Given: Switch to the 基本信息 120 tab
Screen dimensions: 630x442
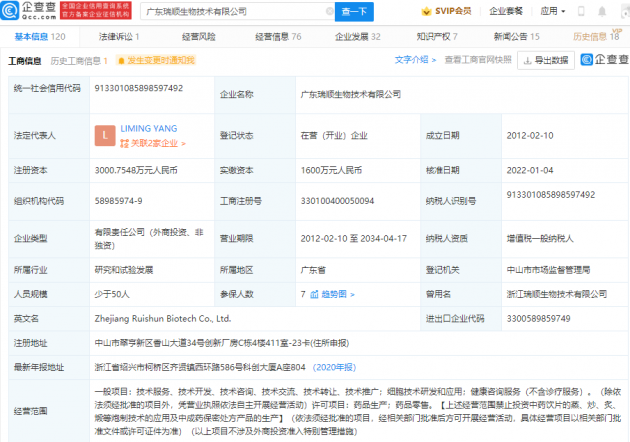Looking at the screenshot, I should pyautogui.click(x=40, y=37).
